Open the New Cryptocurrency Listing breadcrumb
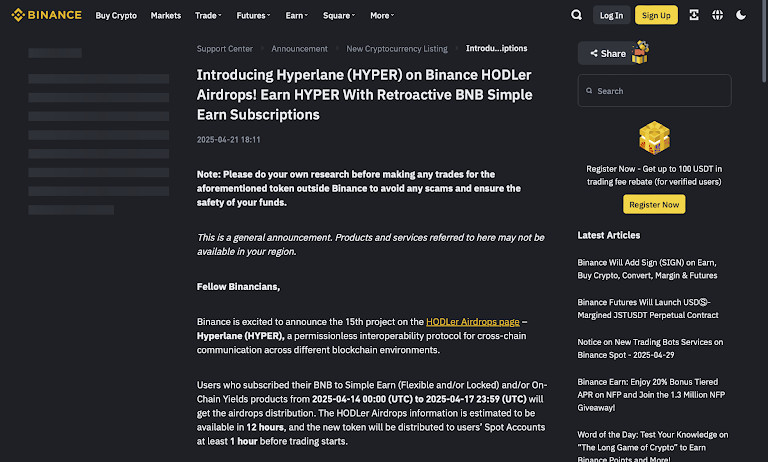The width and height of the screenshot is (768, 462). click(x=396, y=48)
